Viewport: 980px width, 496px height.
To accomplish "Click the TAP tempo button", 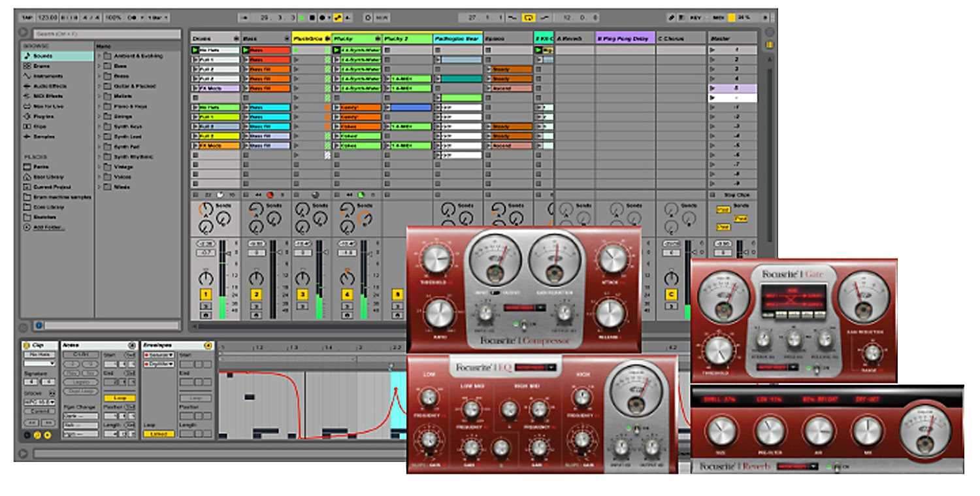I will point(28,18).
